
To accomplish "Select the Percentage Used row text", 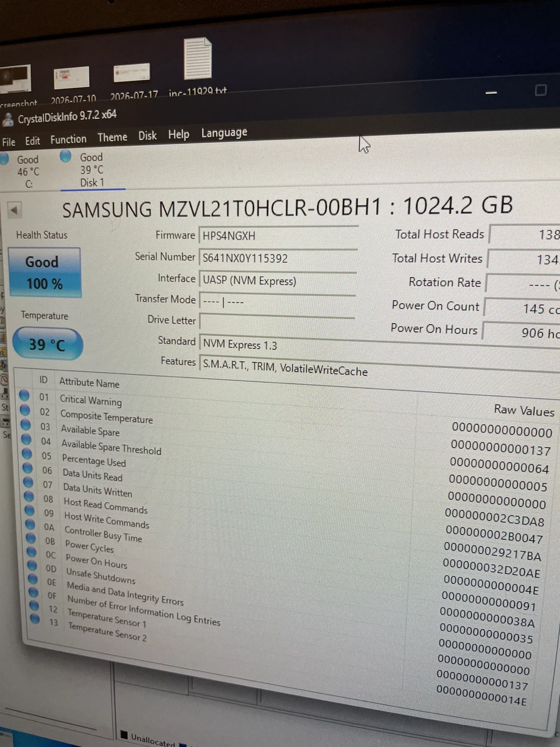I will point(94,460).
